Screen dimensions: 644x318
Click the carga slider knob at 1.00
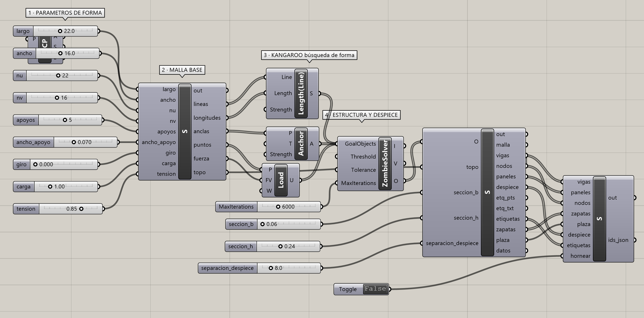click(50, 187)
